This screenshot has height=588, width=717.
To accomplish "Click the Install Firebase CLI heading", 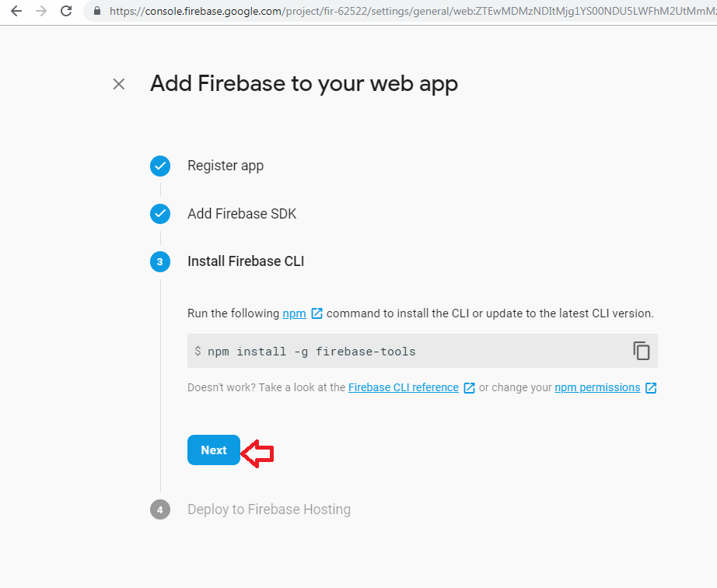I will pos(246,261).
